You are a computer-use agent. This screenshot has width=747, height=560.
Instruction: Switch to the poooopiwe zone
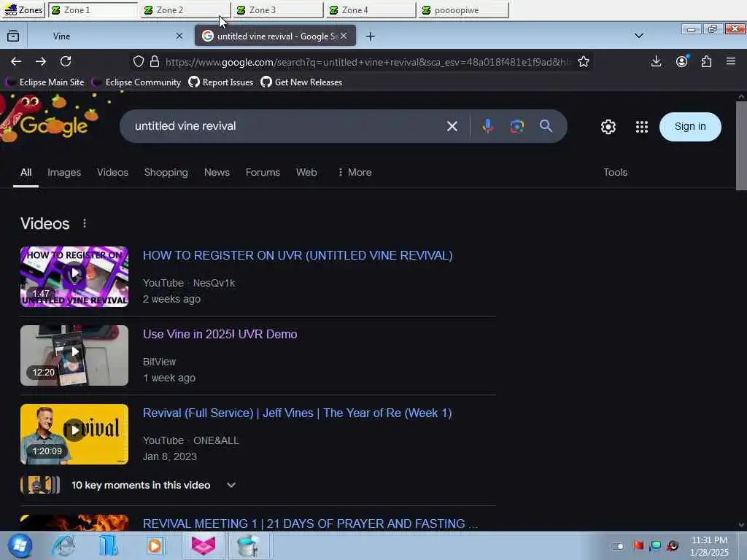point(464,10)
